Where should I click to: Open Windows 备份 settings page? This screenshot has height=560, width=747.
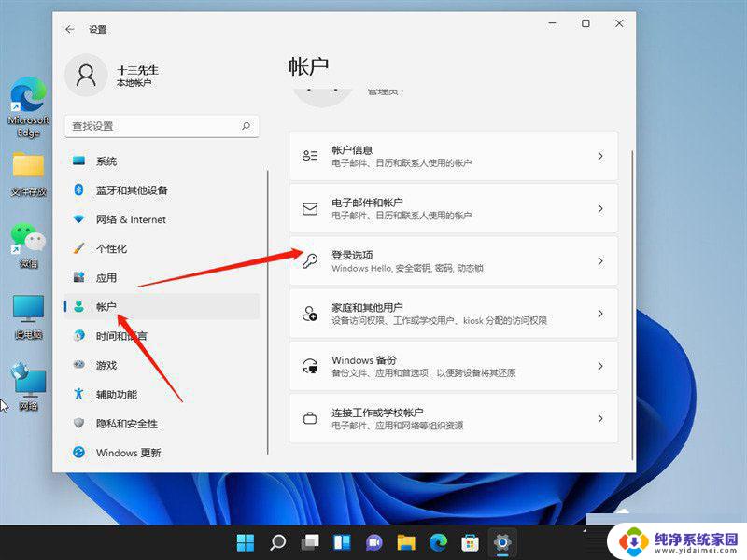coord(454,366)
